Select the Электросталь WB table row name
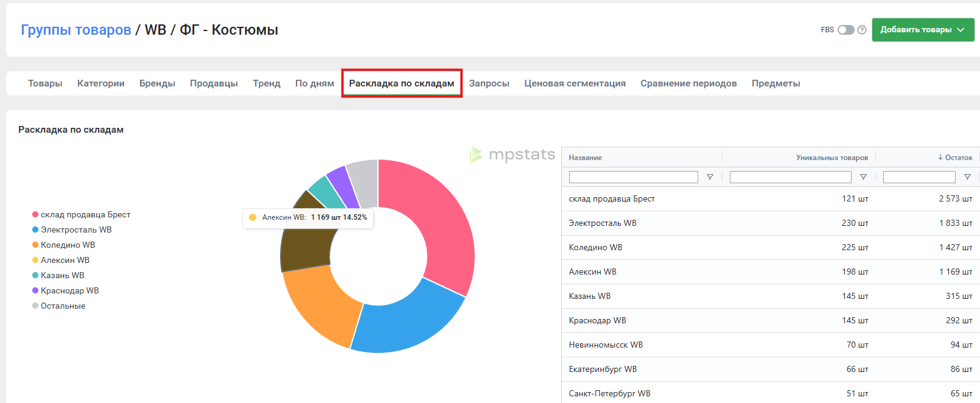 pos(603,223)
